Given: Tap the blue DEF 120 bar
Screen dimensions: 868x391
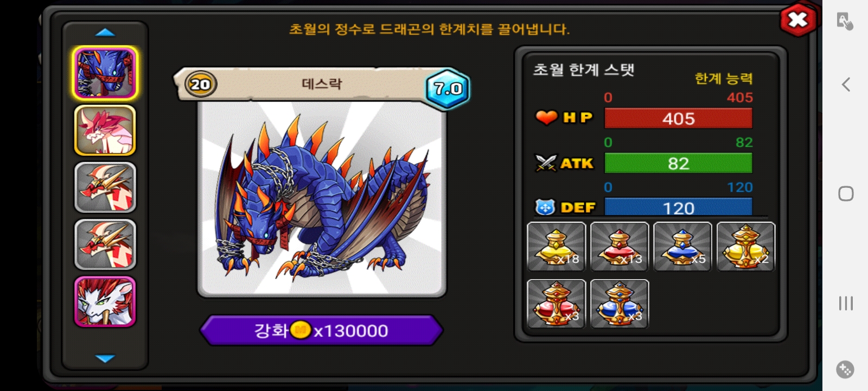Looking at the screenshot, I should coord(678,207).
